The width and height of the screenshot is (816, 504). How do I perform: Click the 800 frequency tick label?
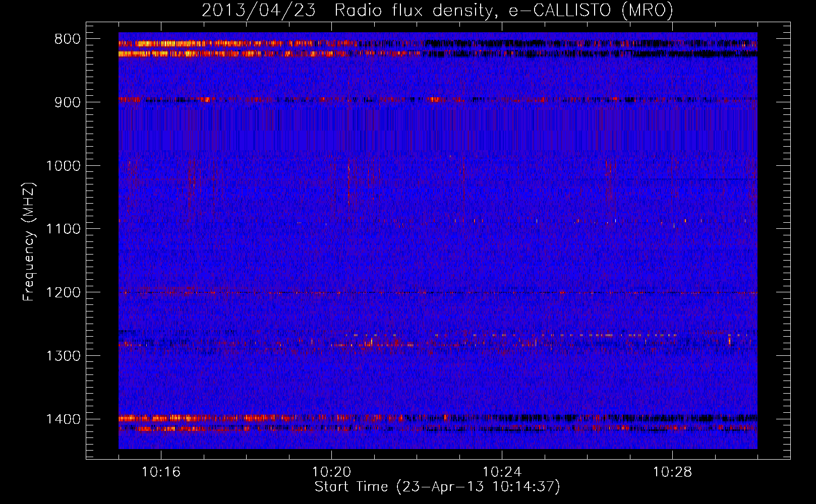(68, 39)
